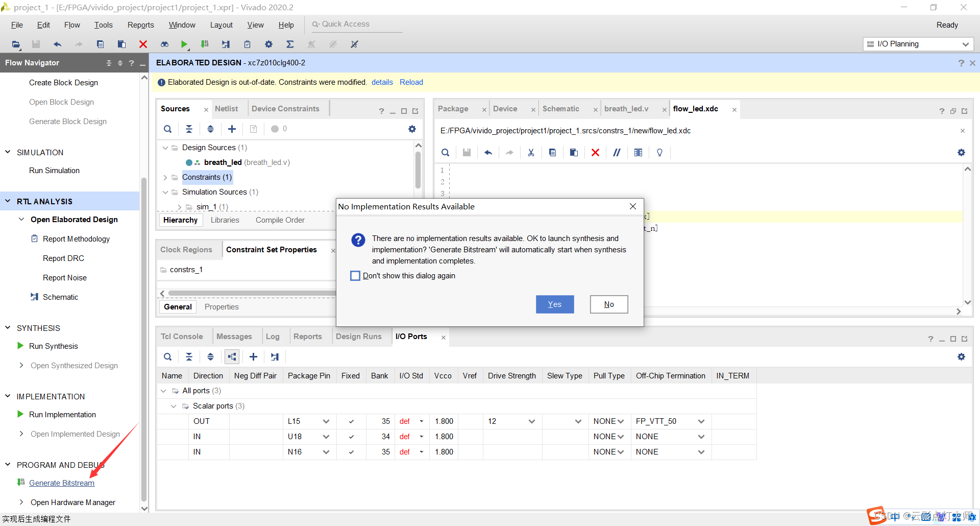
Task: Click Yes to launch synthesis and implementation
Action: click(x=555, y=304)
